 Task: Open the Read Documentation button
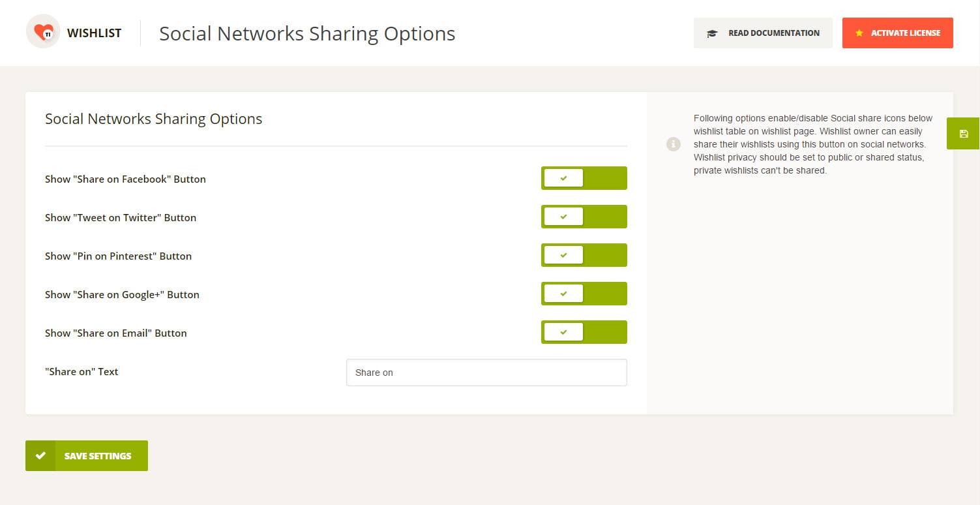[763, 33]
